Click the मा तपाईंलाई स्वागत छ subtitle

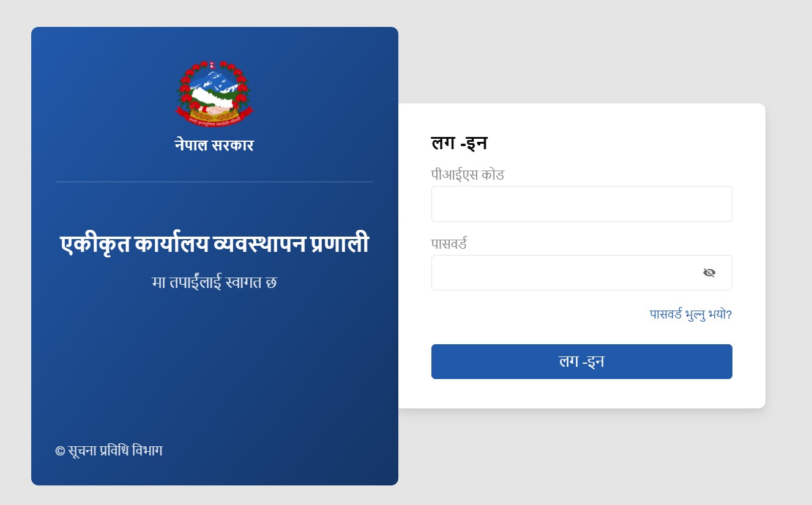click(x=214, y=282)
